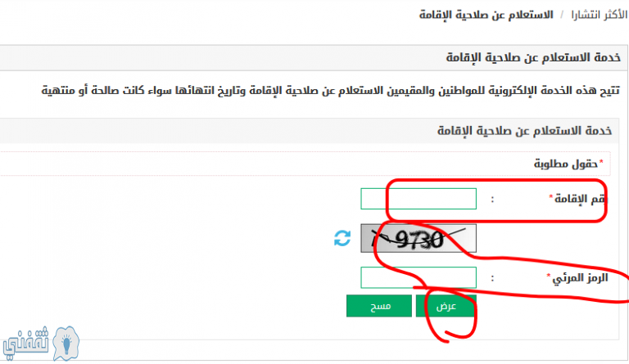The height and width of the screenshot is (364, 629).
Task: Open the الأكثر انتشارا breadcrumb link
Action: (599, 16)
